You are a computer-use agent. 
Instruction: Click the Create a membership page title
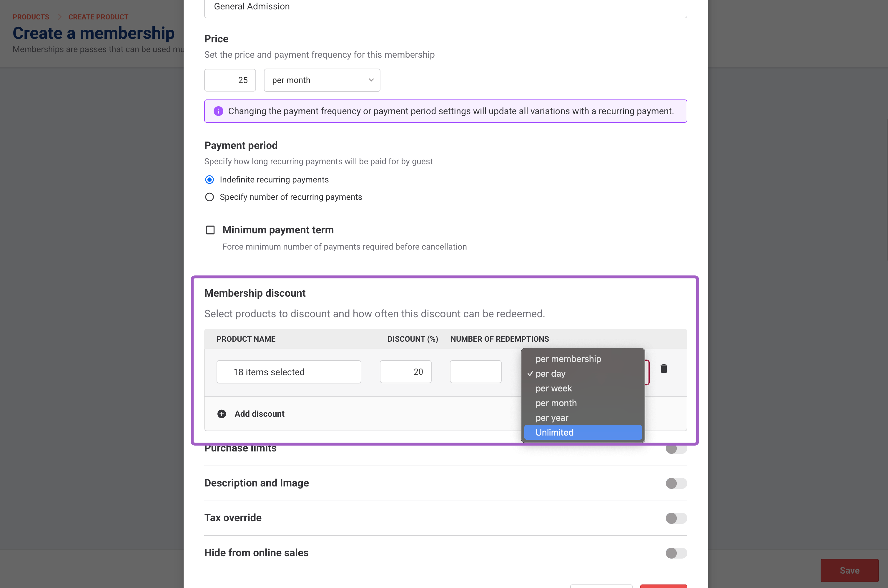pos(94,33)
